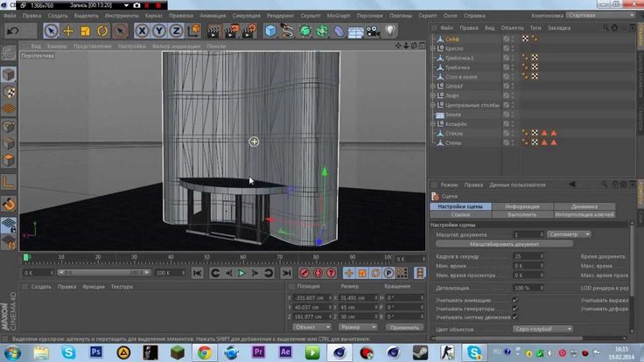
Task: Open Google Chrome from the taskbar
Action: click(x=203, y=352)
